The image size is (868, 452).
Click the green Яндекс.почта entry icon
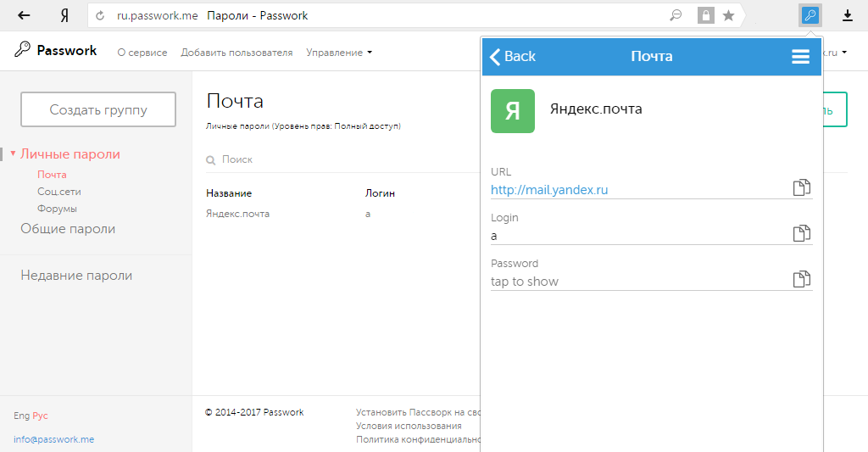click(x=513, y=111)
